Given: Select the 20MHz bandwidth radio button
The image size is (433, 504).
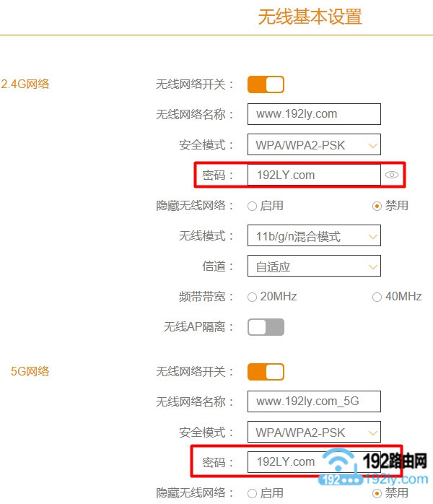Looking at the screenshot, I should click(252, 297).
